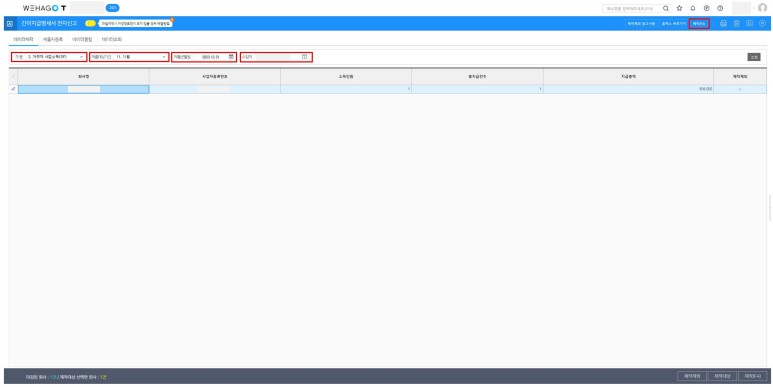
Task: Switch to the third tab 데이터통합
Action: [x=82, y=39]
